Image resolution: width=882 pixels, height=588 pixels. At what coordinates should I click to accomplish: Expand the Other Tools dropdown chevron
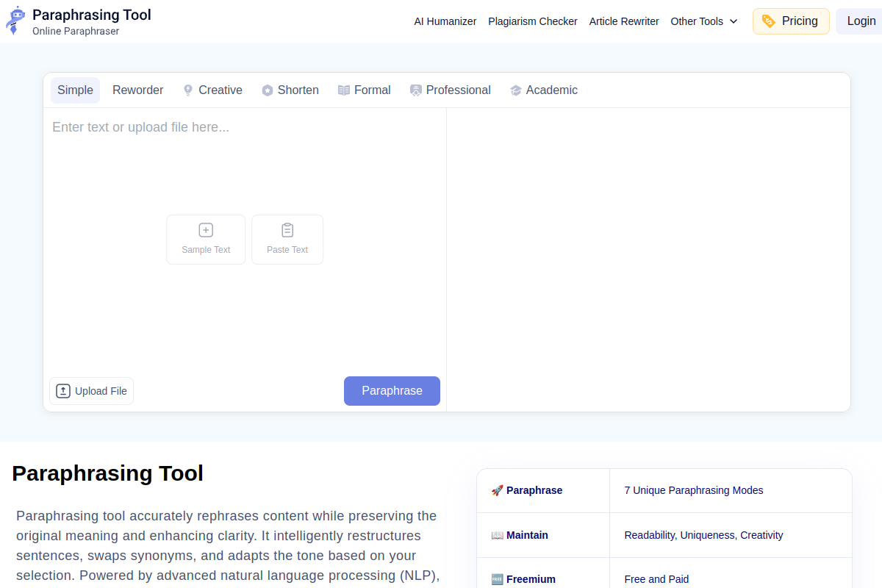733,21
